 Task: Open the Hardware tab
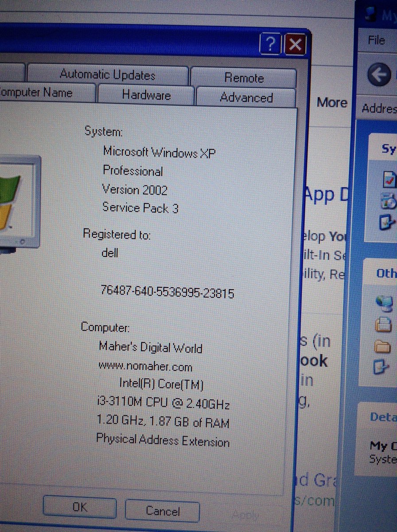coord(146,95)
